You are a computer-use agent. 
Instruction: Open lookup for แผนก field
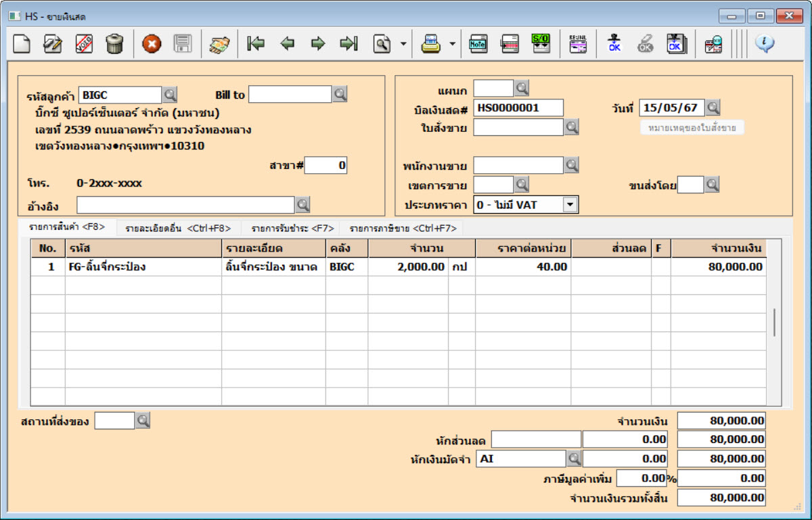coord(522,88)
